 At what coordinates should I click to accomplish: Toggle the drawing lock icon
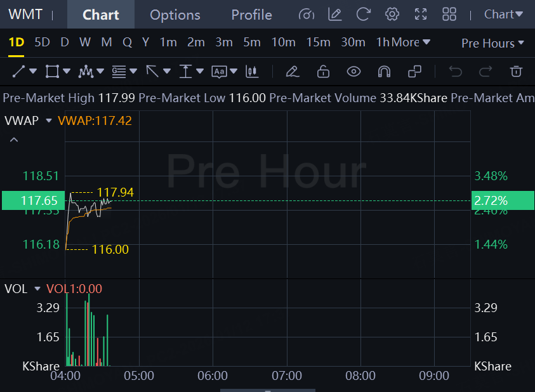click(323, 71)
